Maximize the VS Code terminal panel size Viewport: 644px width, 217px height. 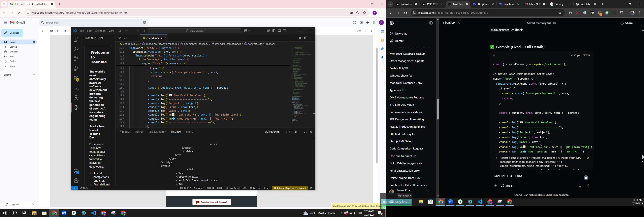tap(305, 132)
